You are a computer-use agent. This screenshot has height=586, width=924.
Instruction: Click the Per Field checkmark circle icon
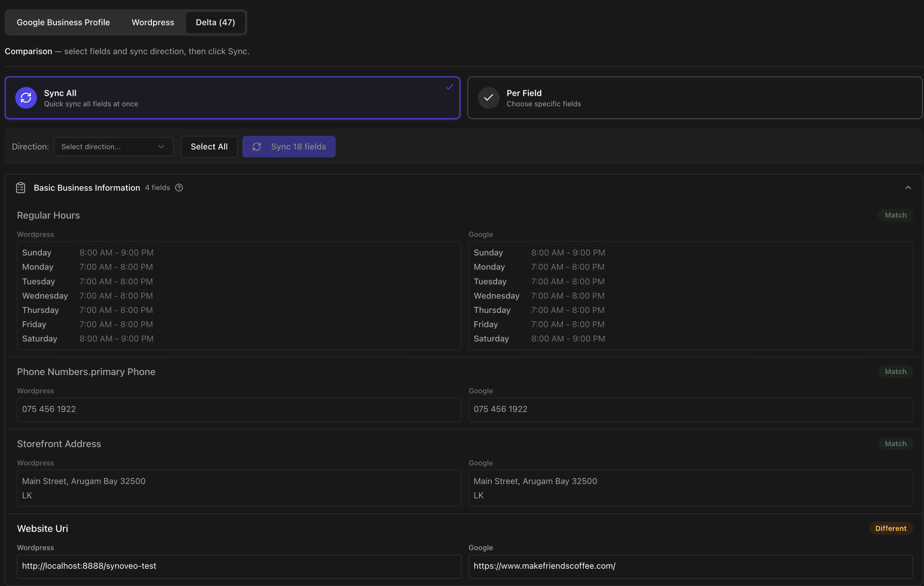[488, 98]
